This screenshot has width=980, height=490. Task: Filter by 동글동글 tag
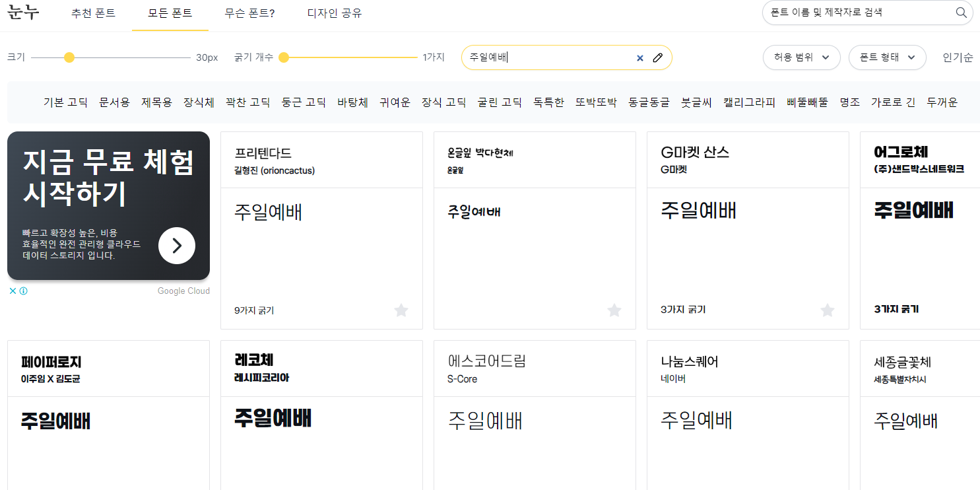click(649, 102)
